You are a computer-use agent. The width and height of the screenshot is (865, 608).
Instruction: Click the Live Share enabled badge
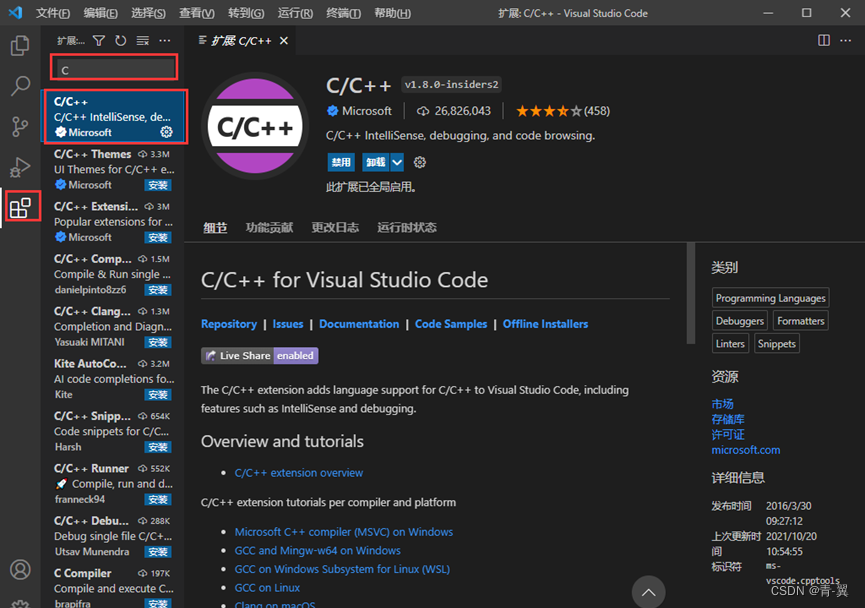pos(259,356)
